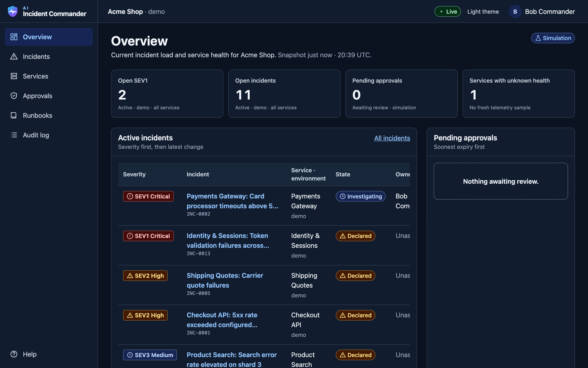Open Shipping Quotes carrier quote failures incident

tap(225, 280)
